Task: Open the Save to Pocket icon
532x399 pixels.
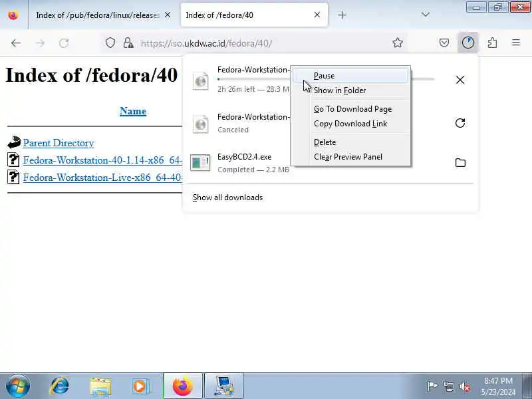Action: (x=444, y=43)
